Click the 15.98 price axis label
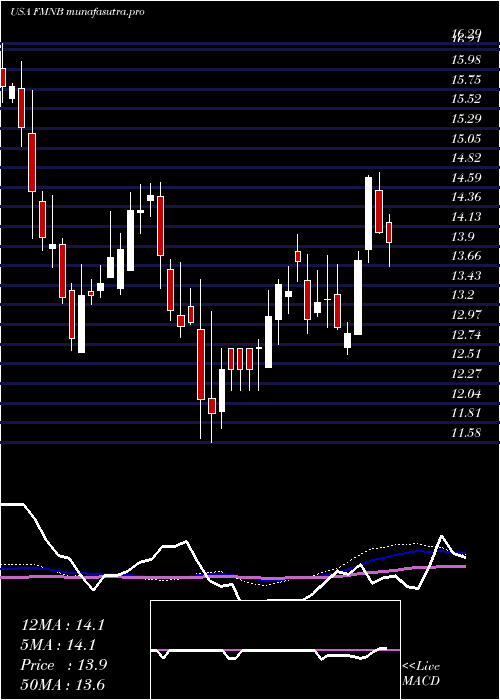This screenshot has height=700, width=500. 466,60
